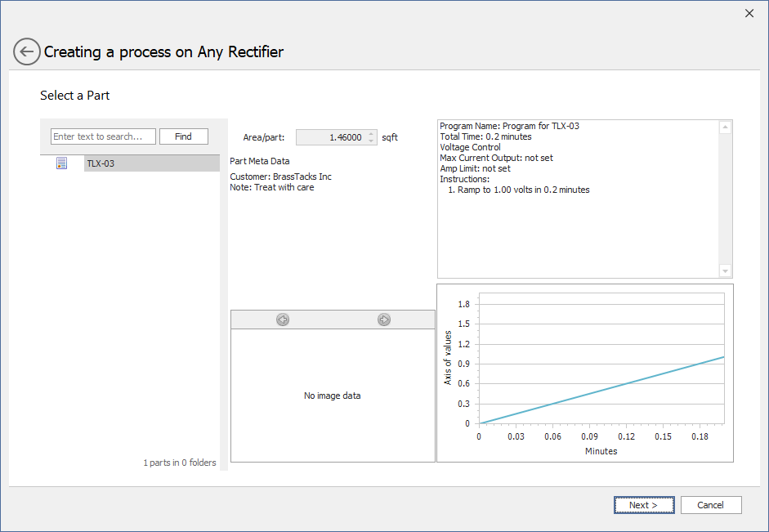Click the Area/part value field

331,137
